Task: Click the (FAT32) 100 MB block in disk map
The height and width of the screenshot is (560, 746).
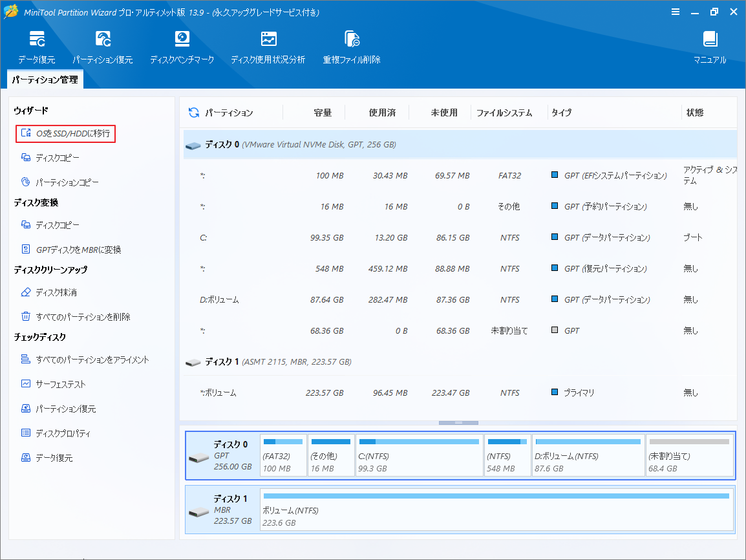Action: pyautogui.click(x=283, y=455)
